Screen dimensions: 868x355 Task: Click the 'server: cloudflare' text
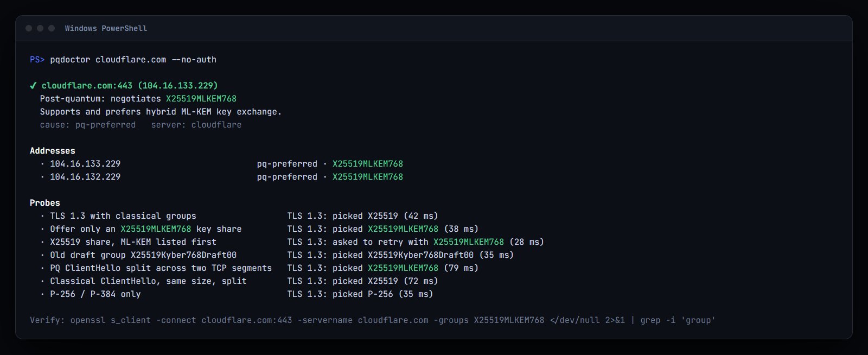point(196,125)
